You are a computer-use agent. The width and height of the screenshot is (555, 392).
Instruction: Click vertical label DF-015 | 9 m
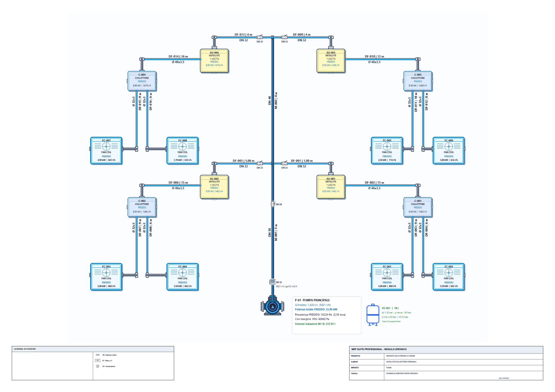[x=140, y=102]
